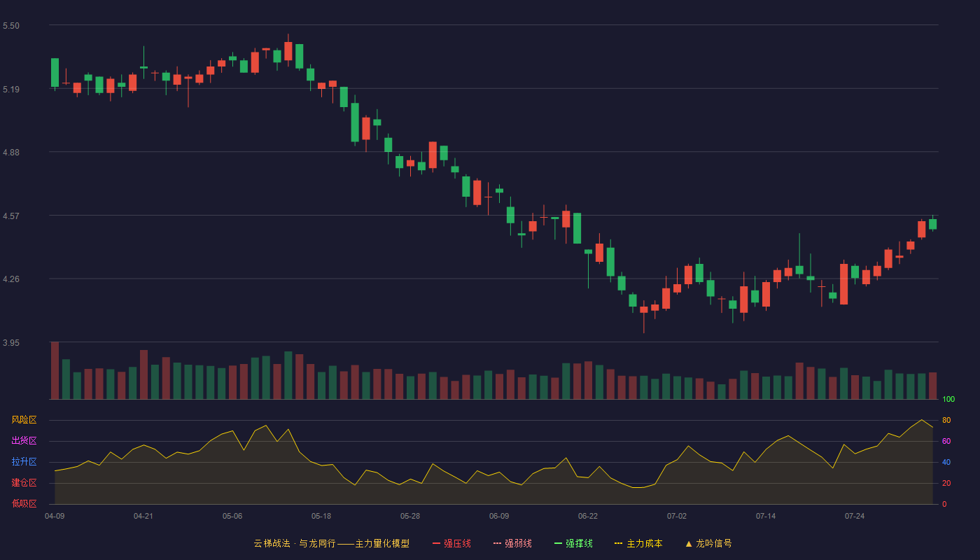Image resolution: width=980 pixels, height=560 pixels.
Task: Click the 05-28 date label
Action: 410,516
